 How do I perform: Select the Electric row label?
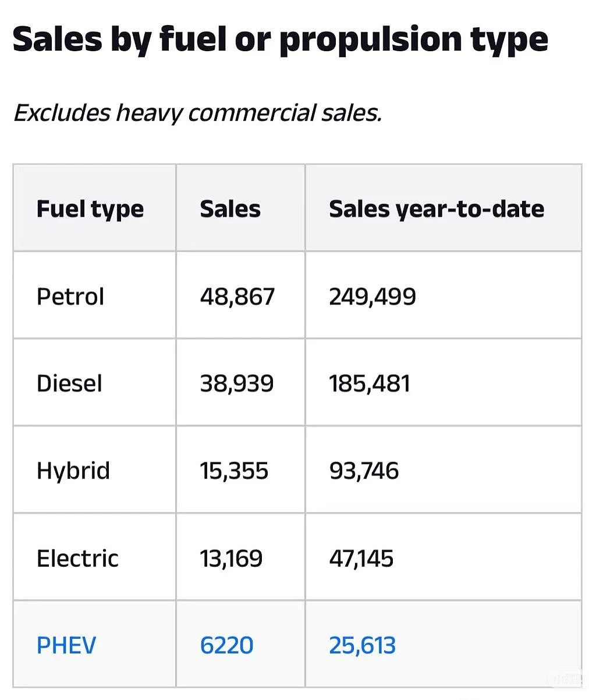[x=77, y=558]
